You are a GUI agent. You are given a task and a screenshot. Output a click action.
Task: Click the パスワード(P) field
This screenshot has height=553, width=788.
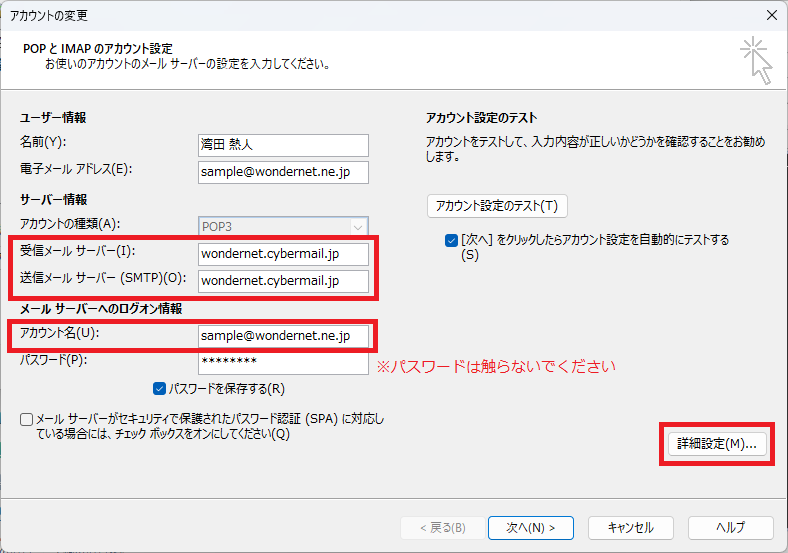click(x=283, y=363)
